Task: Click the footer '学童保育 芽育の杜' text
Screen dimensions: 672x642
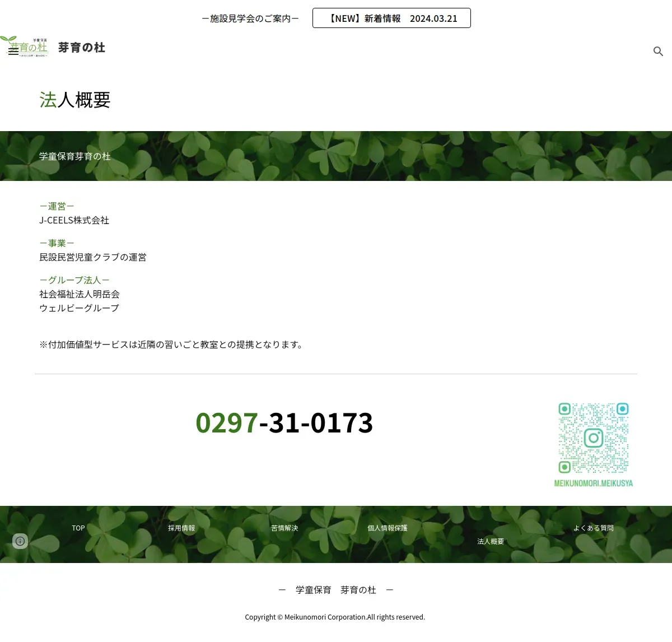Action: point(336,590)
